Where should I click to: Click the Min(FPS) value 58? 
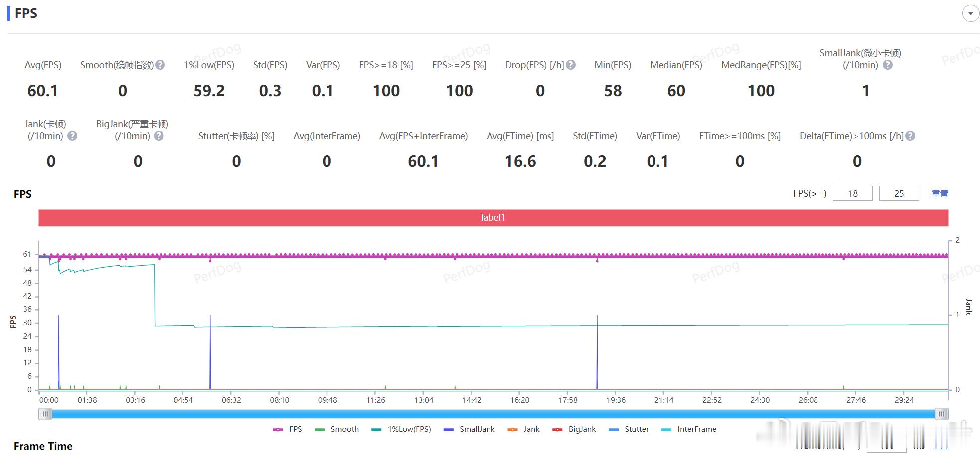click(x=613, y=91)
